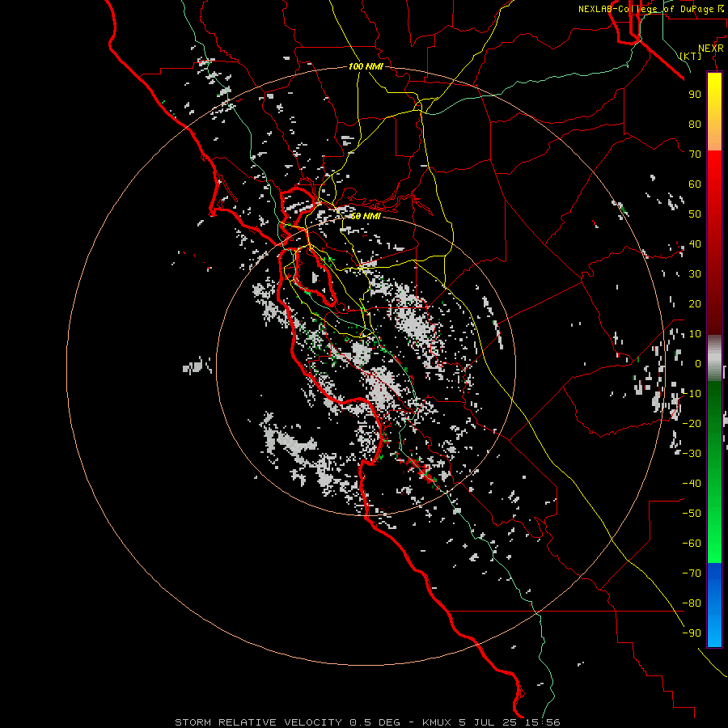The height and width of the screenshot is (728, 728).
Task: Click the '-70' scale value
Action: pyautogui.click(x=692, y=574)
